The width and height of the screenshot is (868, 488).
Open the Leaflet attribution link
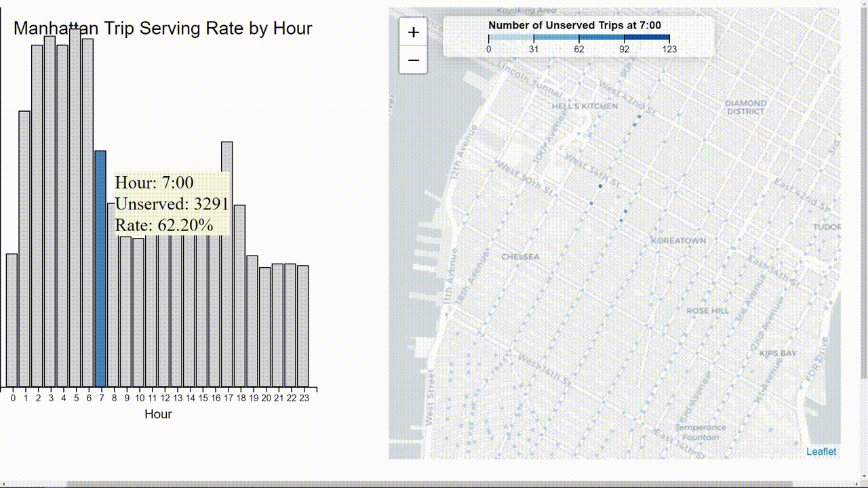point(821,451)
